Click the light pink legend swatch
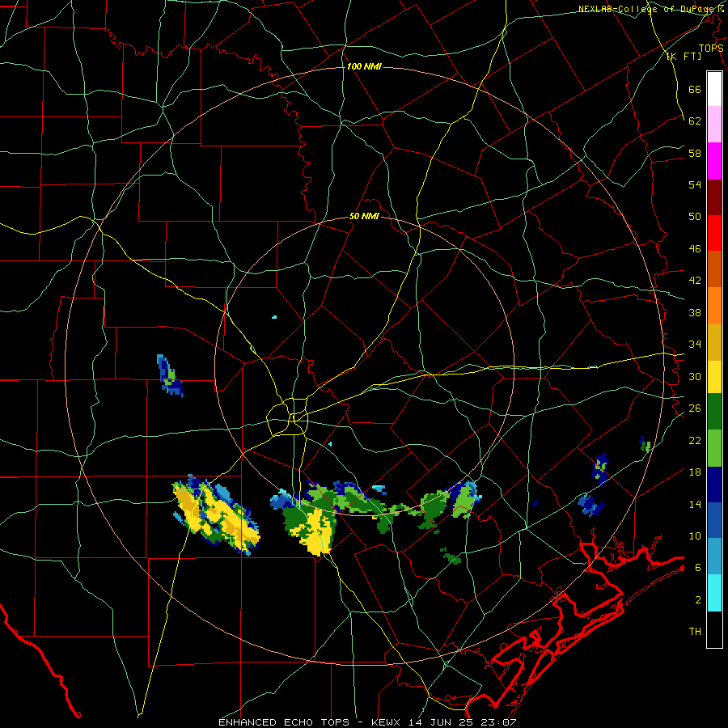The height and width of the screenshot is (728, 728). point(714,124)
